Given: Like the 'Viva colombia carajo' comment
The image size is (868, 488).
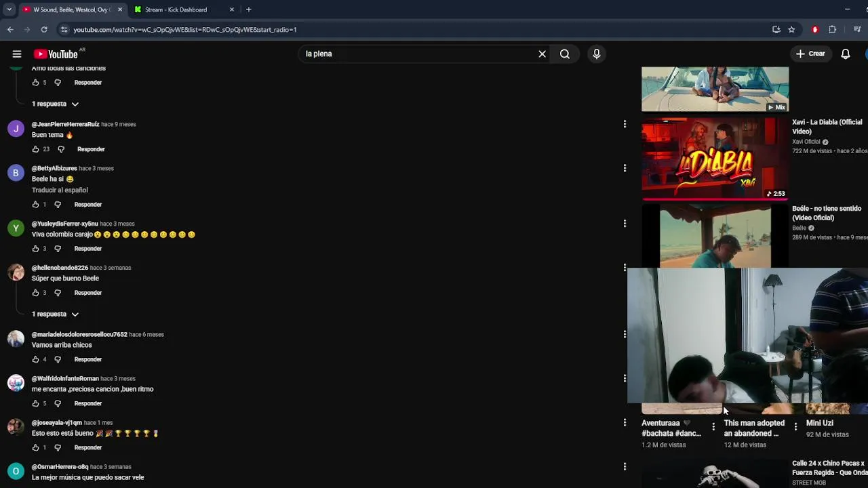Looking at the screenshot, I should pyautogui.click(x=35, y=249).
